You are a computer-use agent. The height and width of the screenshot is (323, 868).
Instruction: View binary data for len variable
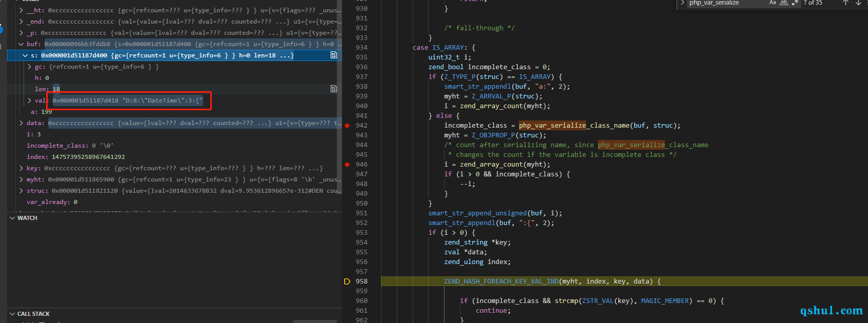[334, 89]
